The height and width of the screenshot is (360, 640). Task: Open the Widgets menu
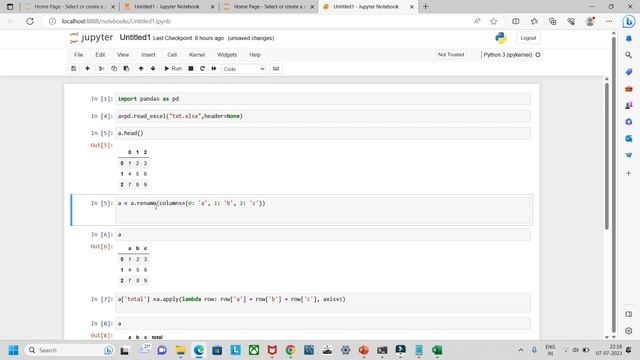[227, 55]
